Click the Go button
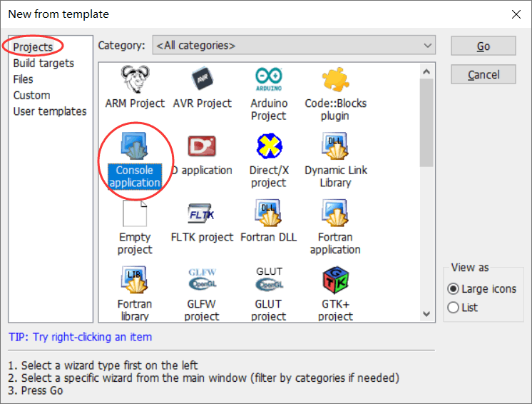 tap(483, 46)
